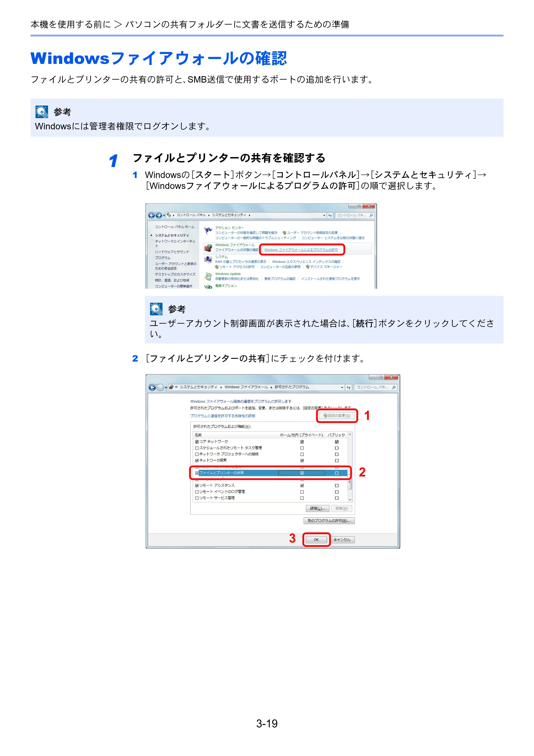534x756 pixels.
Task: Open the address bar dropdown in the upper window
Action: click(x=324, y=215)
